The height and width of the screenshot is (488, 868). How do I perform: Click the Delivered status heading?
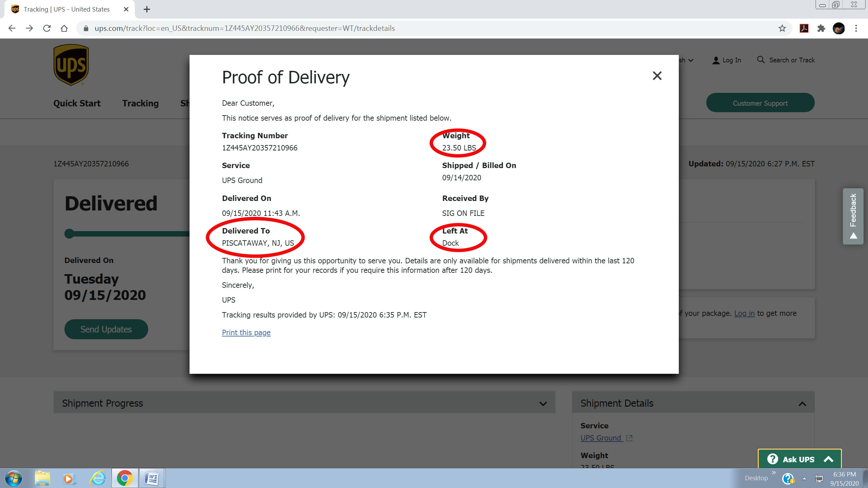[111, 203]
